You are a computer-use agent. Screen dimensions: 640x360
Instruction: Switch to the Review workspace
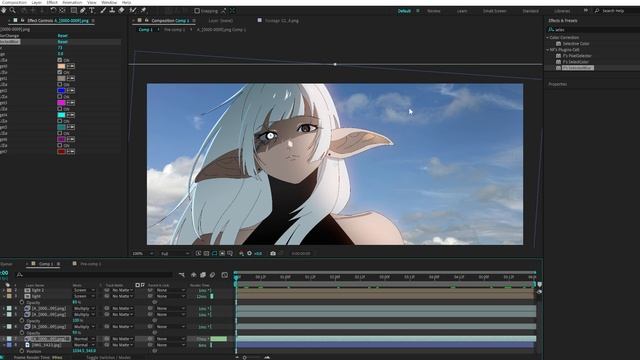click(x=433, y=11)
